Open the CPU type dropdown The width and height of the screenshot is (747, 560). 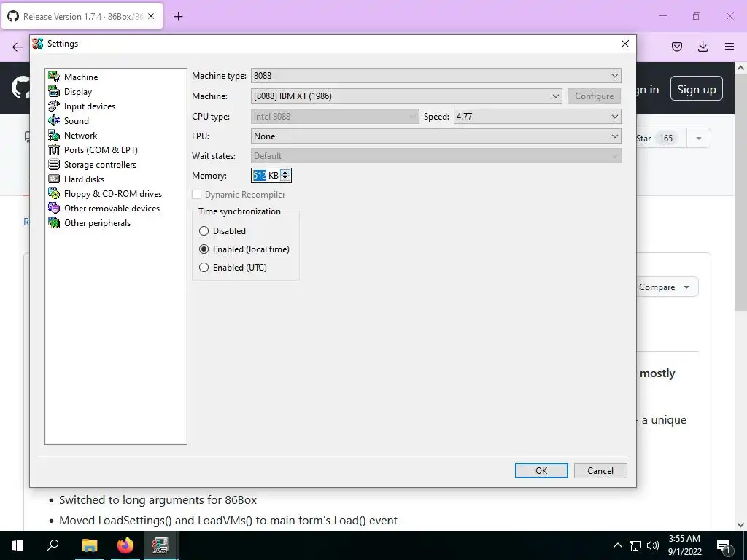click(x=335, y=117)
